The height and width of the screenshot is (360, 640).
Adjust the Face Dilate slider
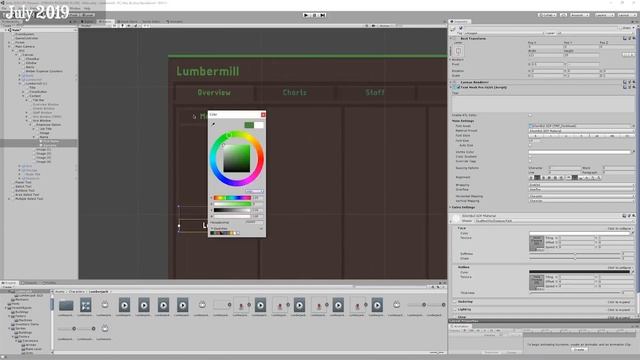coord(575,258)
